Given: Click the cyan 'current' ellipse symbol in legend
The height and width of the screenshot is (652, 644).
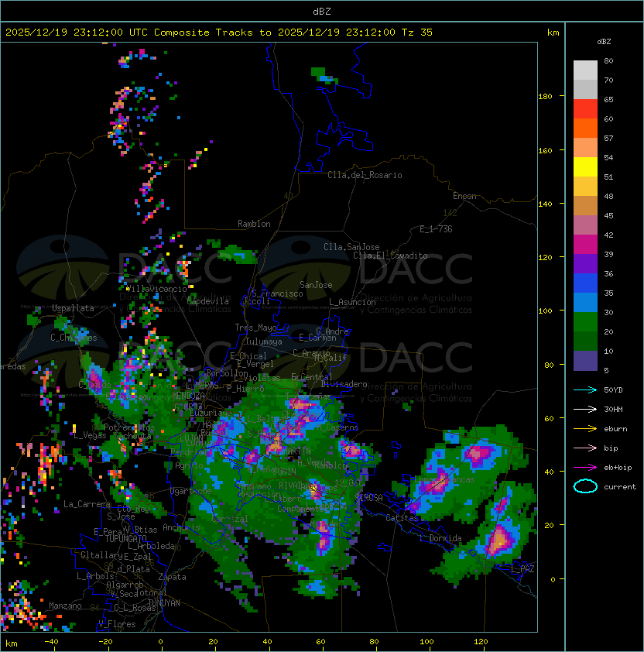Looking at the screenshot, I should click(x=585, y=486).
